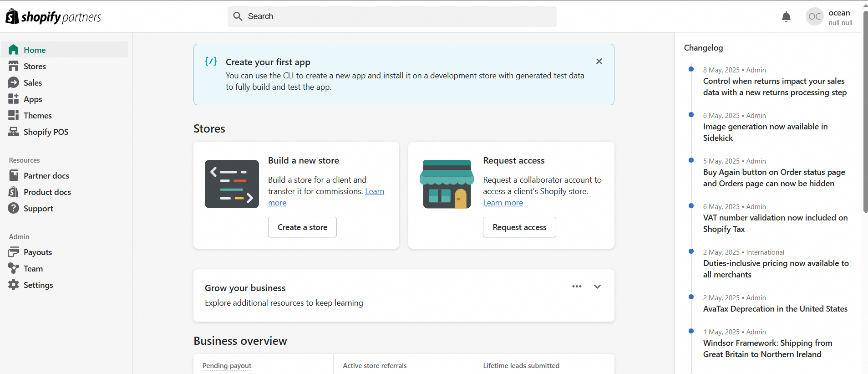
Task: Open notifications bell
Action: (x=786, y=17)
